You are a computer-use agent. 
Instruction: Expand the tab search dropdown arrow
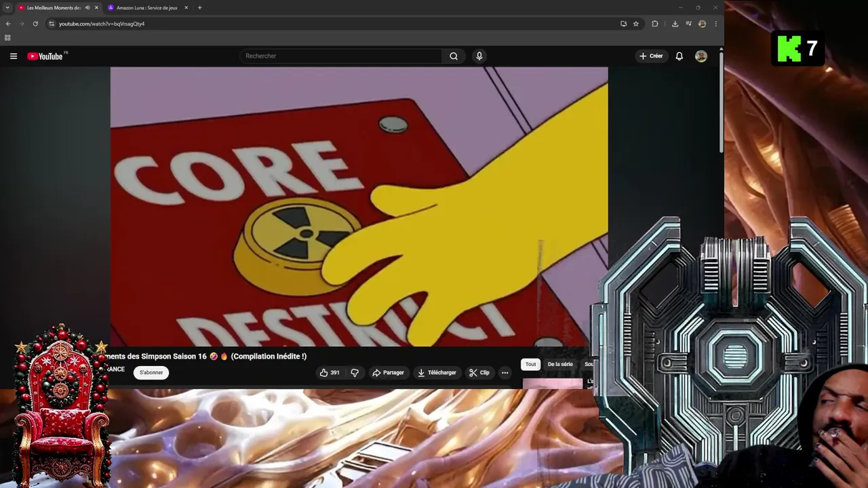click(x=7, y=7)
